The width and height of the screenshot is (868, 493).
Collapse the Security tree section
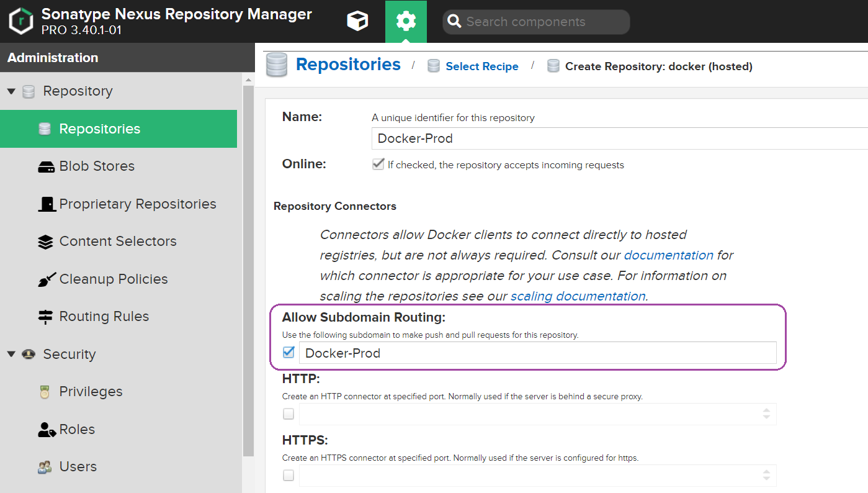click(11, 355)
